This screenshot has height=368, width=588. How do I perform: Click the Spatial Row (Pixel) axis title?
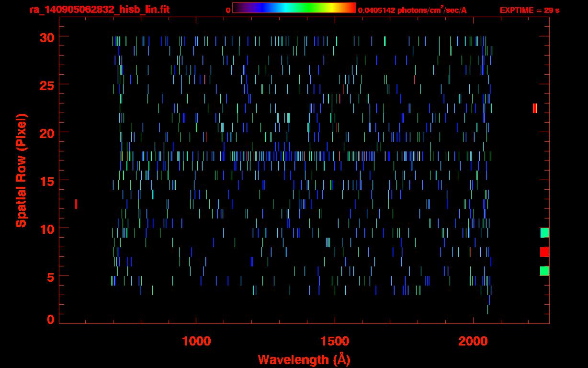(x=22, y=171)
